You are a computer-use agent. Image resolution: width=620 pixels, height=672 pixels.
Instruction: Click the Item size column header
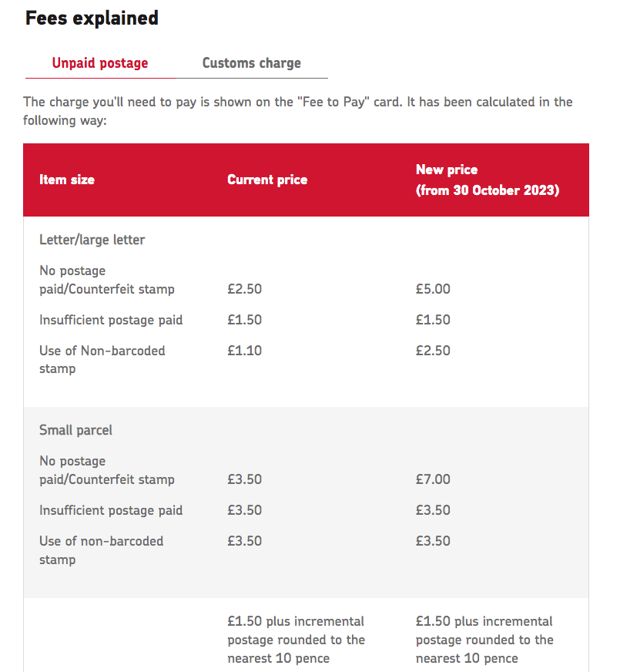pyautogui.click(x=67, y=180)
